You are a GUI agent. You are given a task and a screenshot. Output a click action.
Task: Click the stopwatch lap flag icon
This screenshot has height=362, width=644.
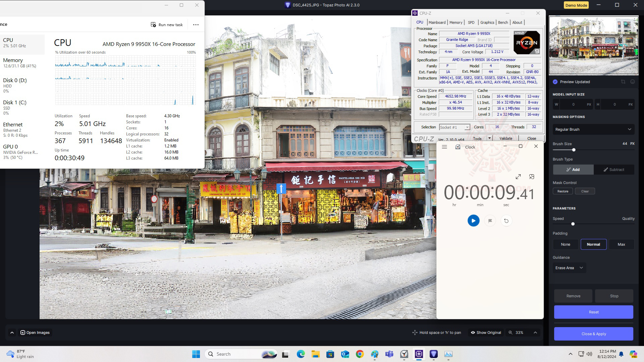pyautogui.click(x=490, y=221)
